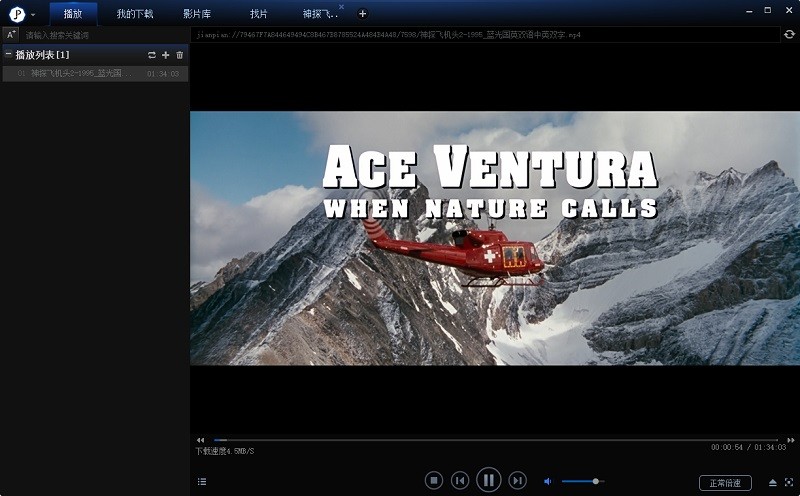Image resolution: width=800 pixels, height=496 pixels.
Task: Expand the dropdown arrow beside the logo
Action: pyautogui.click(x=33, y=15)
